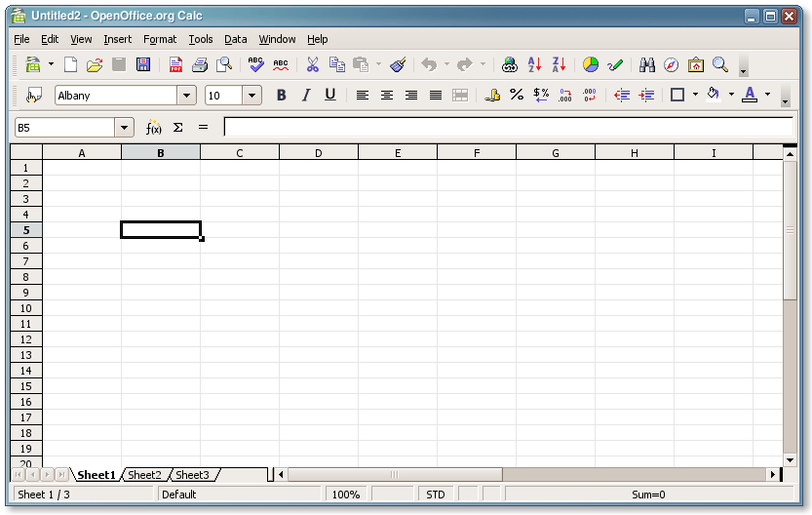Redo action with the forward arrow

[465, 64]
